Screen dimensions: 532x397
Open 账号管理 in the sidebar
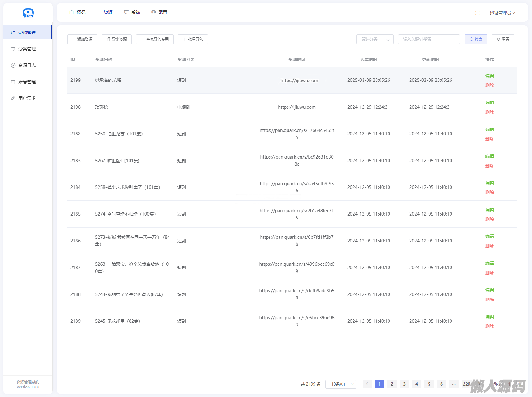(x=27, y=82)
